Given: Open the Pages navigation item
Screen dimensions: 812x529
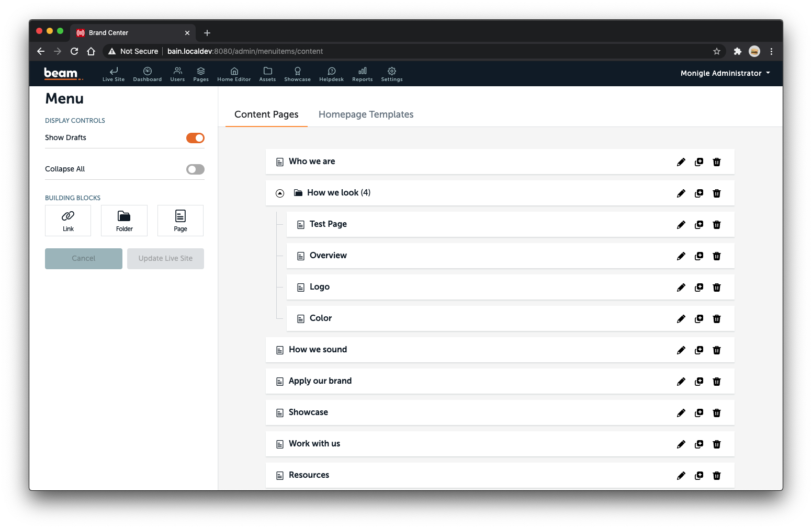Looking at the screenshot, I should 201,74.
